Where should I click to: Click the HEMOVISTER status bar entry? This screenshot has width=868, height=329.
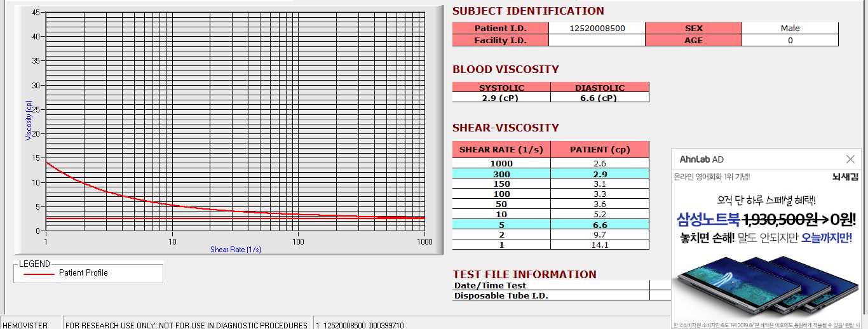(25, 325)
